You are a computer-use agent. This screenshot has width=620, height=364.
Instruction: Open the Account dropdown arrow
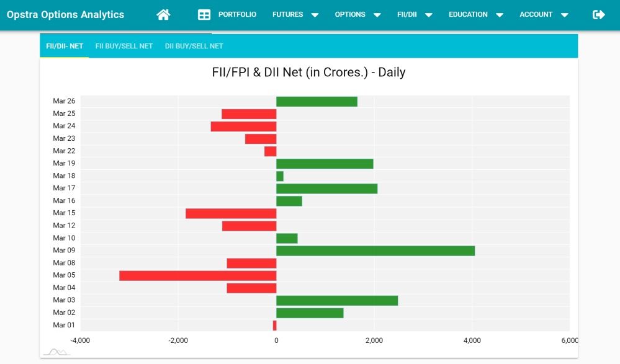(x=564, y=15)
